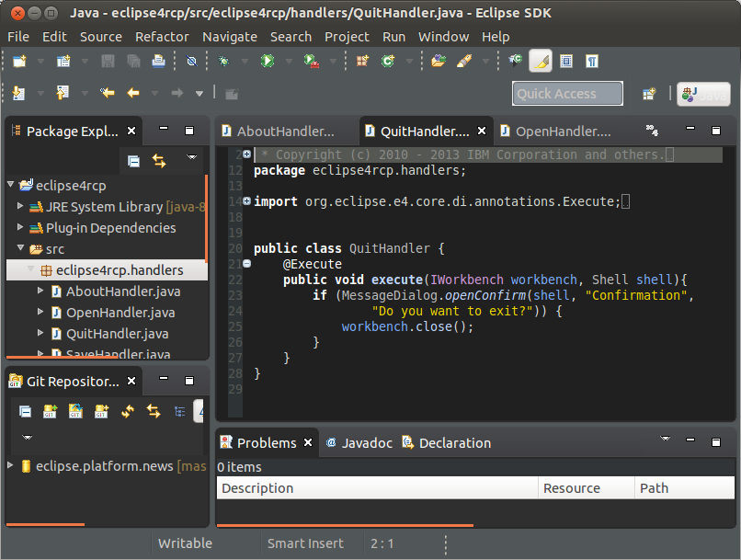Click Refresh in Git Repositories view
741x560 pixels.
pyautogui.click(x=128, y=412)
